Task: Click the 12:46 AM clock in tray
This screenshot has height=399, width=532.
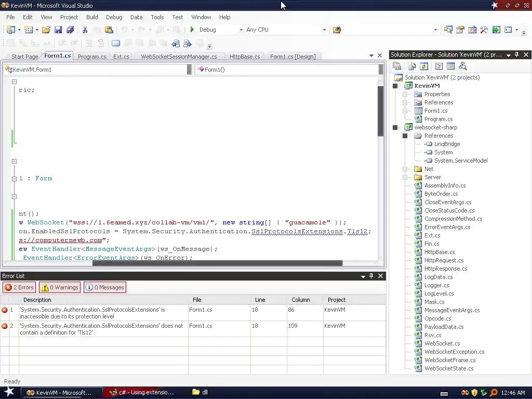Action: click(x=513, y=393)
